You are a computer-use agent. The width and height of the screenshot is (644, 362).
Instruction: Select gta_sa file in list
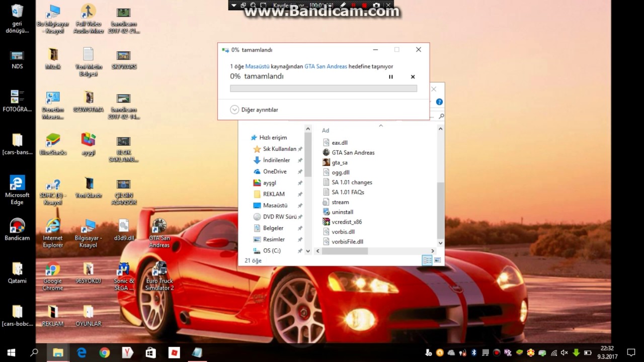(335, 162)
